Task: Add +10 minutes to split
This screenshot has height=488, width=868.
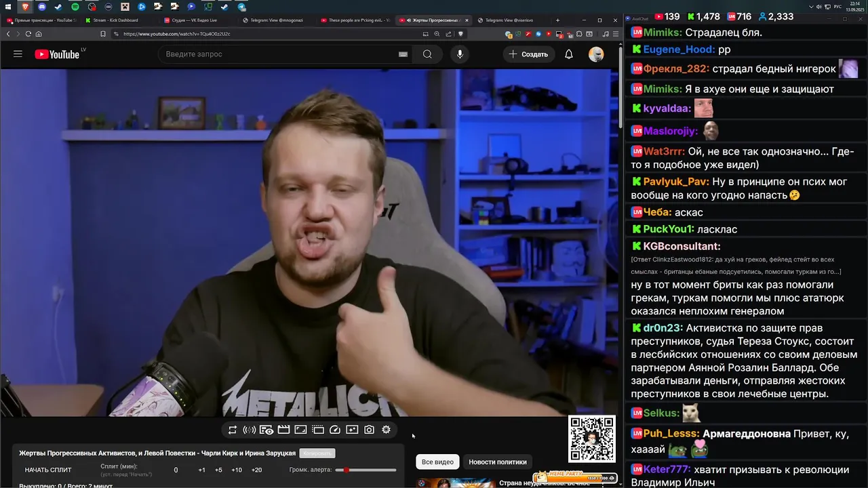Action: click(237, 470)
